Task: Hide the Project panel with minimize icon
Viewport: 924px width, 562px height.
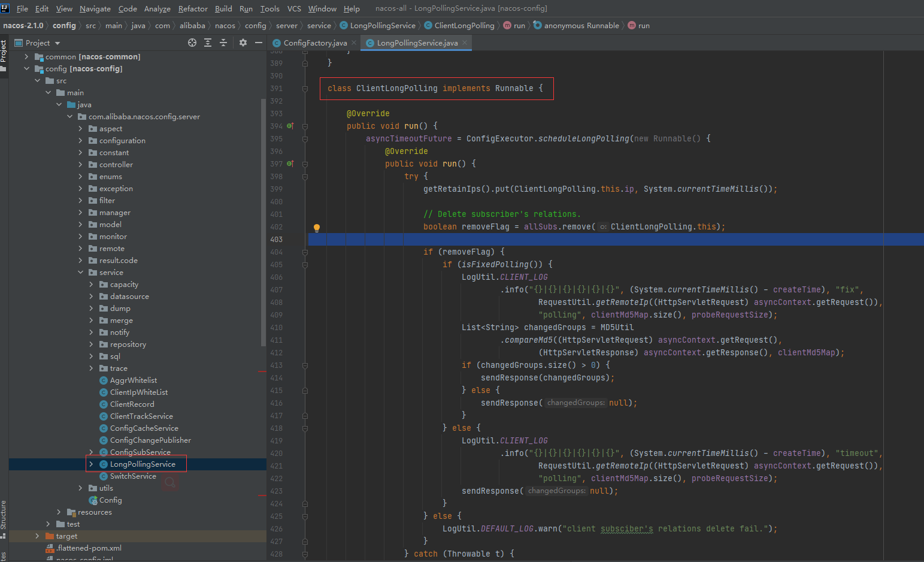Action: tap(259, 43)
